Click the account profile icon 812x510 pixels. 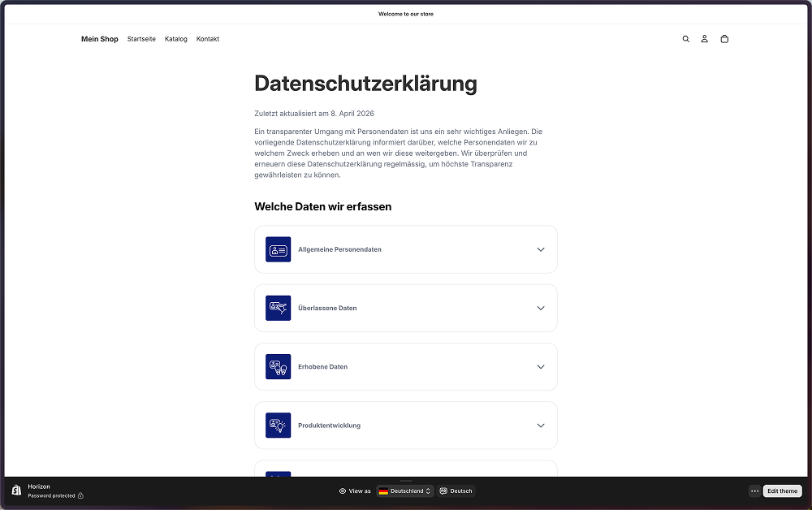(705, 39)
